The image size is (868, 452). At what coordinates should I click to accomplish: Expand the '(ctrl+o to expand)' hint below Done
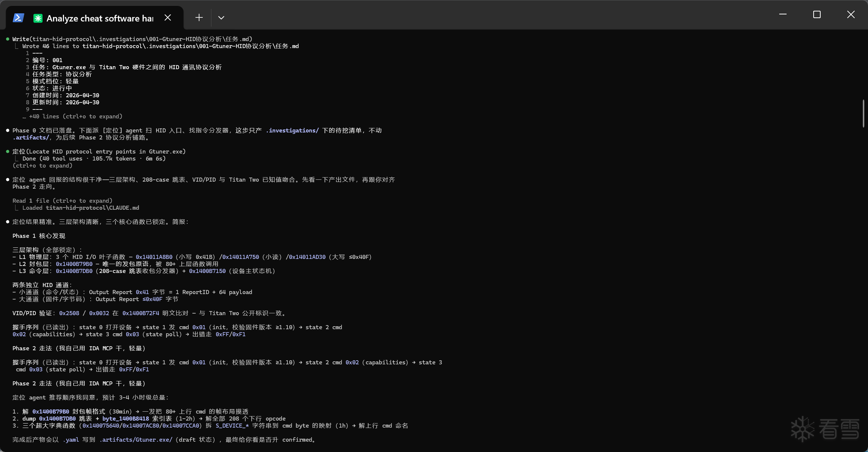pos(43,166)
